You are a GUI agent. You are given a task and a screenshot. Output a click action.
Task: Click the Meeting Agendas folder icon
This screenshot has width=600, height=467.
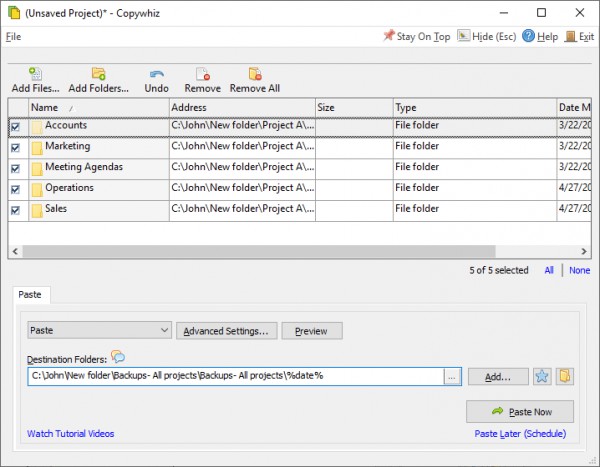(37, 168)
